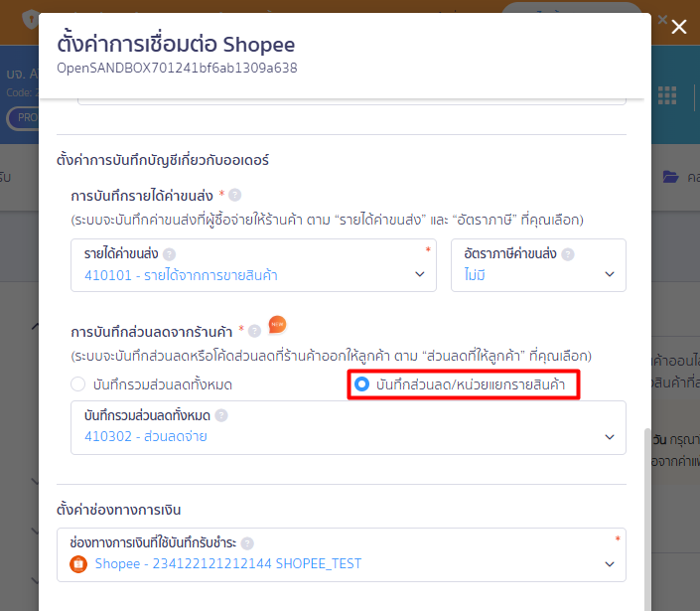Click the apps grid icon behind dialog
Image resolution: width=700 pixels, height=611 pixels.
(x=667, y=95)
